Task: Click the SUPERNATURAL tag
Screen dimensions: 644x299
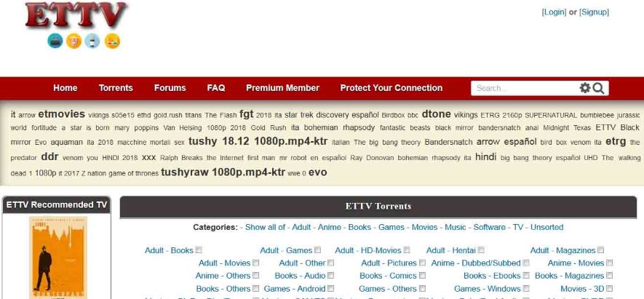Action: coord(551,116)
